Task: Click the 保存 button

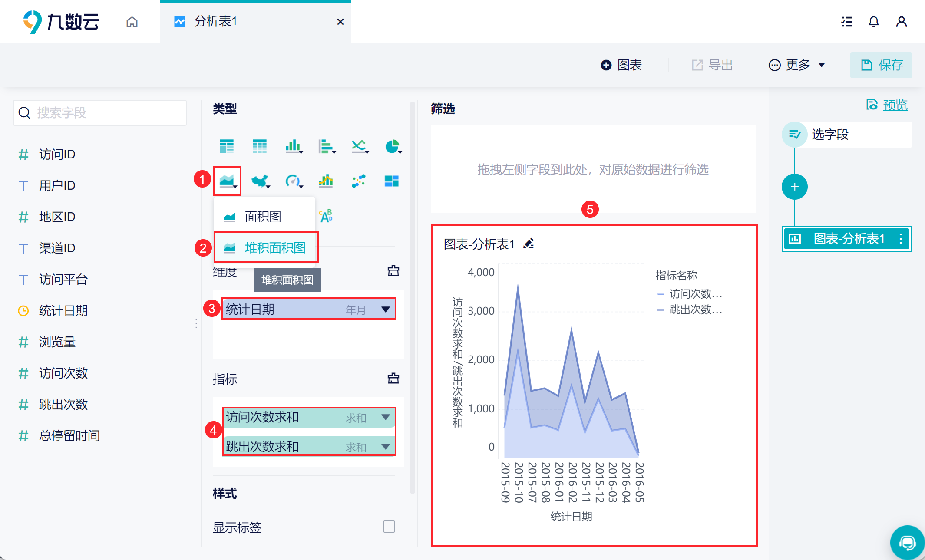Action: point(881,65)
